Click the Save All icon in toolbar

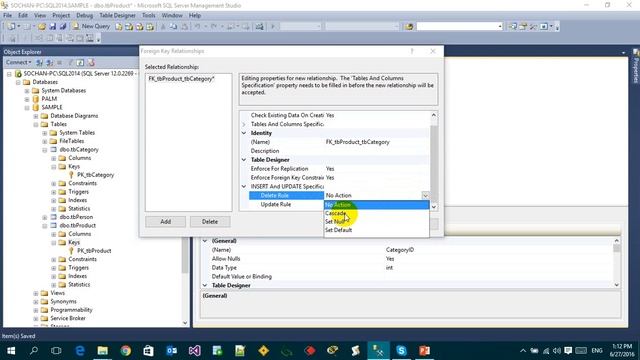pyautogui.click(x=63, y=27)
